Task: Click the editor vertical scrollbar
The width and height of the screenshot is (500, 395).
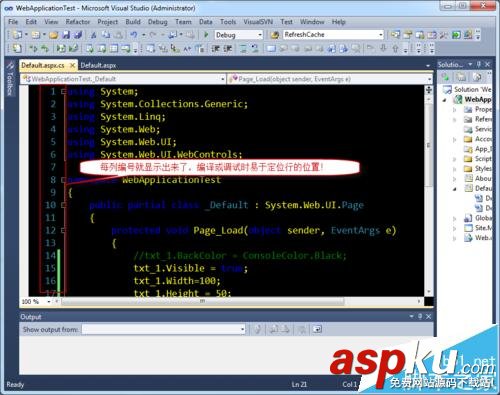Action: [429, 197]
